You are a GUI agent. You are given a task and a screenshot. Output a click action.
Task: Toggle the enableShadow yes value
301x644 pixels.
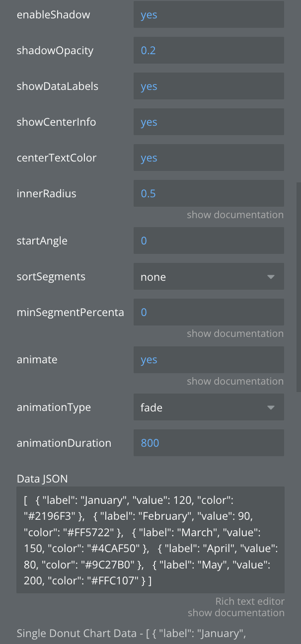point(149,15)
